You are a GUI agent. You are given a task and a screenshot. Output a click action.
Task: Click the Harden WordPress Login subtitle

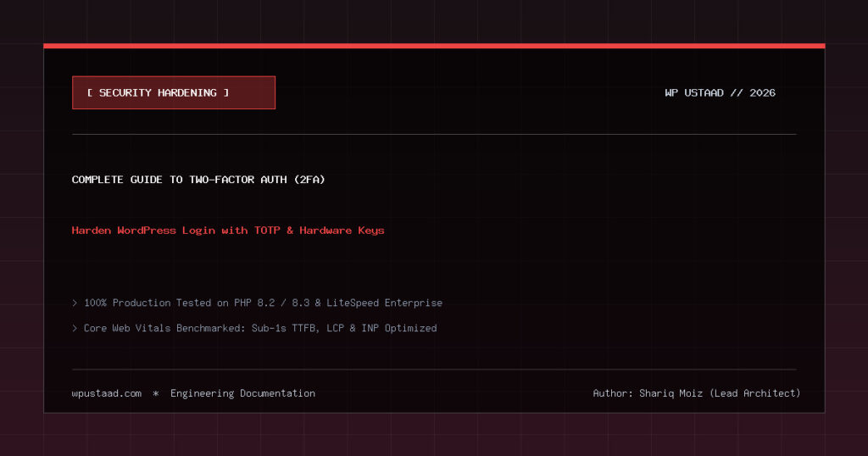227,231
